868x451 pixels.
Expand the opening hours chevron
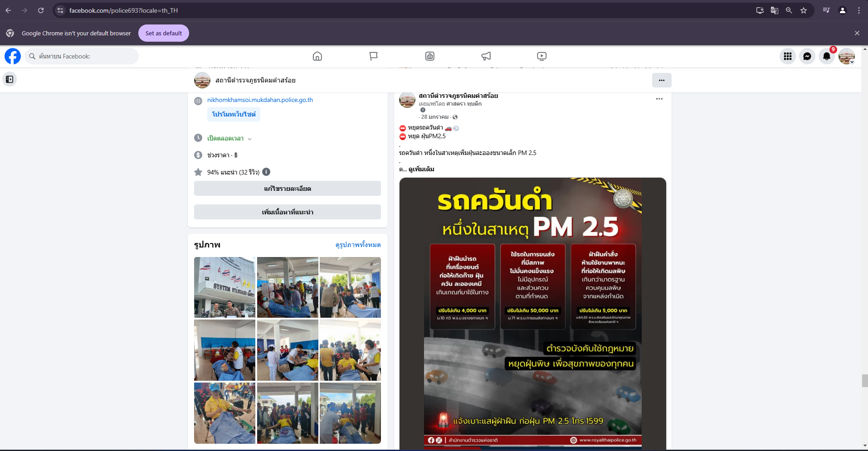point(250,139)
